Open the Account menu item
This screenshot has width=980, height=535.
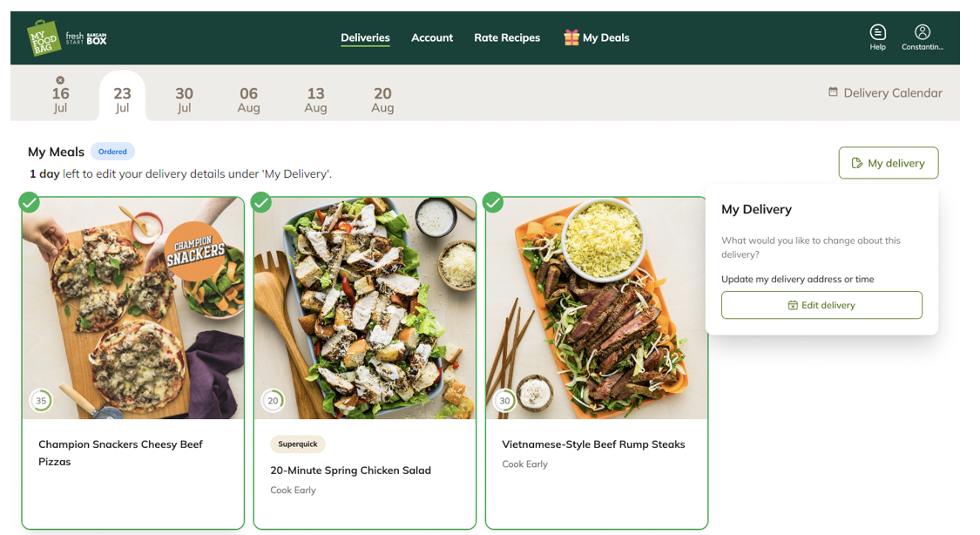pyautogui.click(x=432, y=37)
